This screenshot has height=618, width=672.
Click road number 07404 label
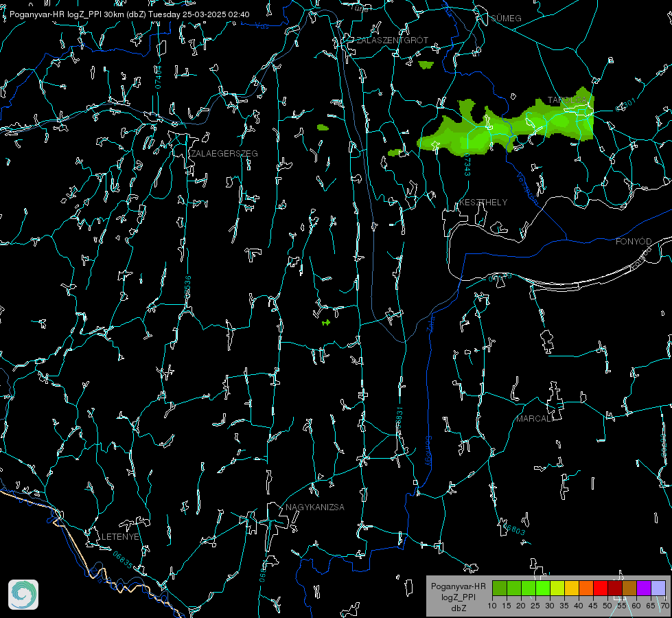158,77
